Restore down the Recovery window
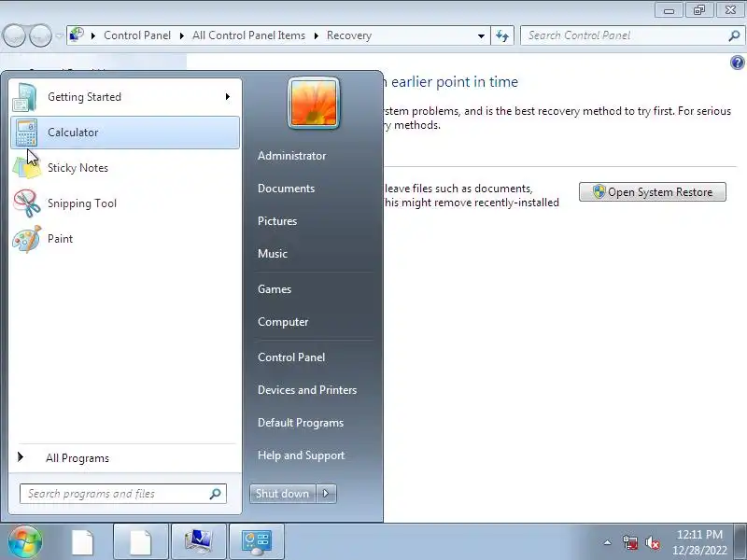 699,9
